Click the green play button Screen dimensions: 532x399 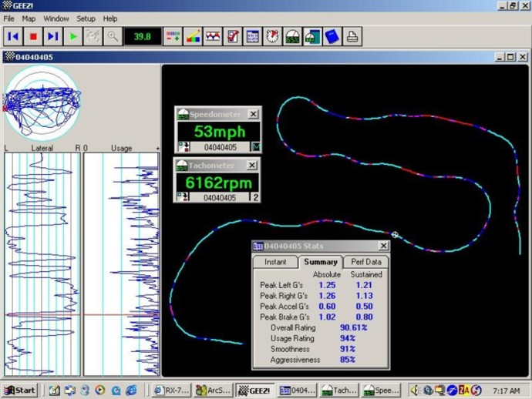73,35
